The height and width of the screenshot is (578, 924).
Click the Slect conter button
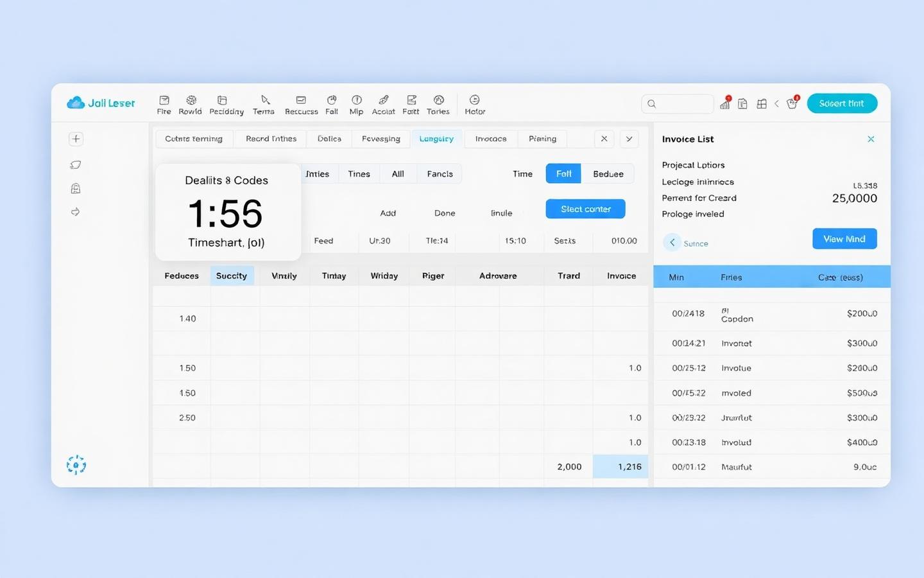[x=585, y=209]
